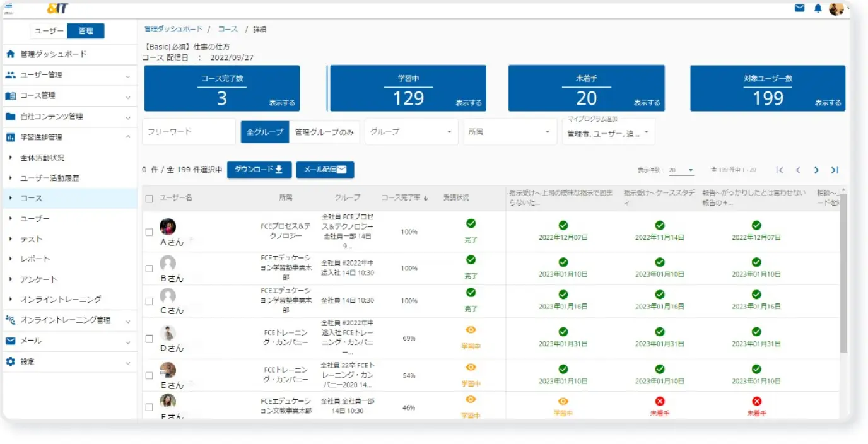Click the ダウンロード button

(259, 170)
